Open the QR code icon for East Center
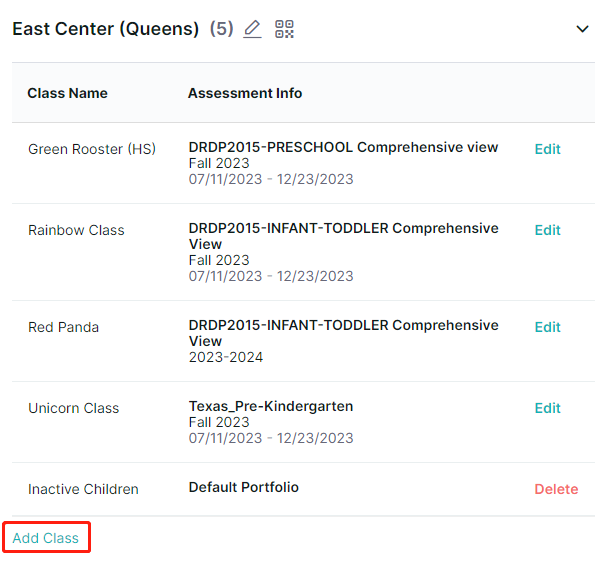Viewport: 609px width, 566px height. pos(284,29)
